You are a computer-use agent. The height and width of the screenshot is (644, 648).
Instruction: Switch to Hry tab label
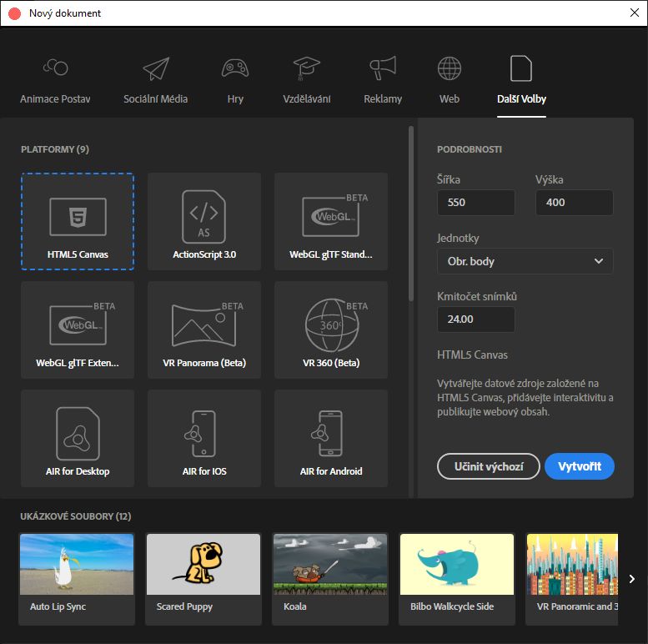click(235, 99)
